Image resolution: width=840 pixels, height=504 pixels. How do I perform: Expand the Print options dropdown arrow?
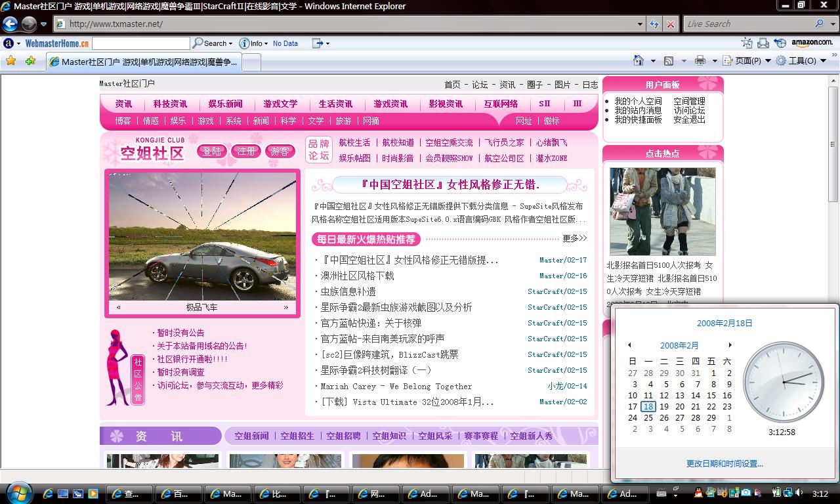[713, 61]
